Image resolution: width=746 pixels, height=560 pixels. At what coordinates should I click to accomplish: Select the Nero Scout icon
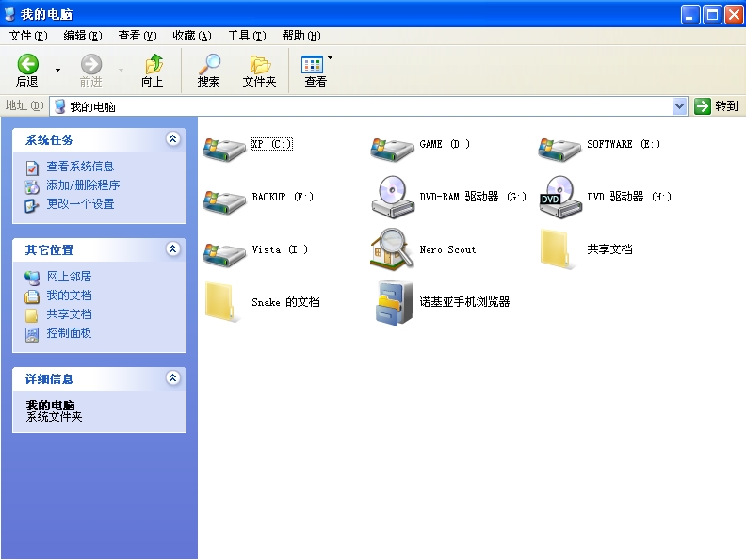[x=392, y=249]
